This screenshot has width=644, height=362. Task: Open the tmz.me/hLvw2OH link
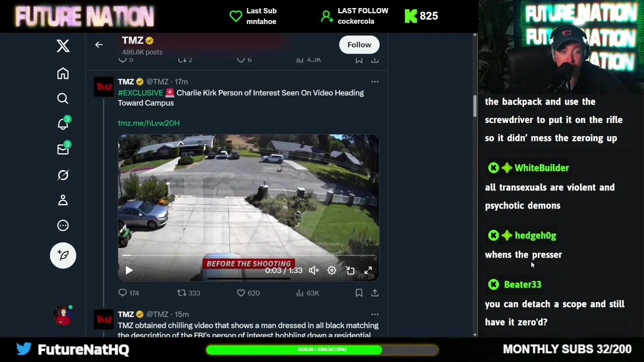coord(148,123)
